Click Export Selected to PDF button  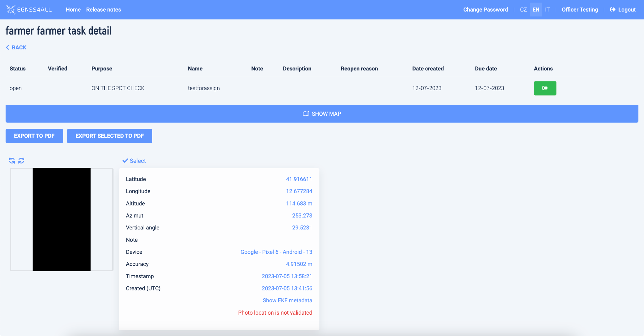pos(109,136)
